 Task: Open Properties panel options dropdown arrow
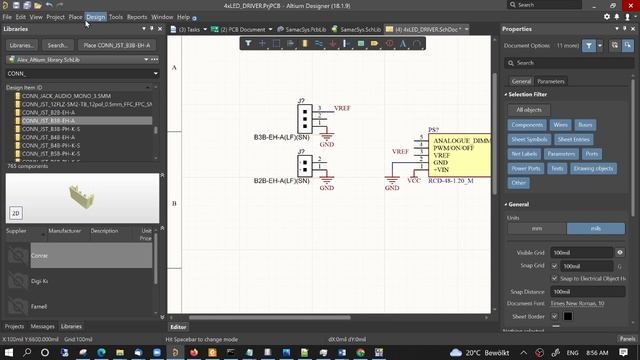click(x=617, y=29)
